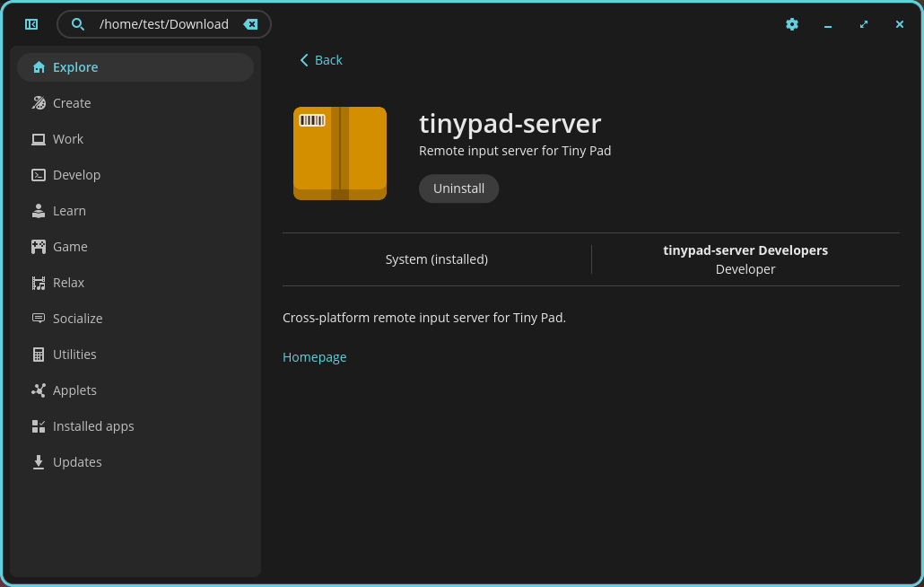The image size is (924, 587).
Task: Click the Develop terminal icon
Action: (x=39, y=175)
